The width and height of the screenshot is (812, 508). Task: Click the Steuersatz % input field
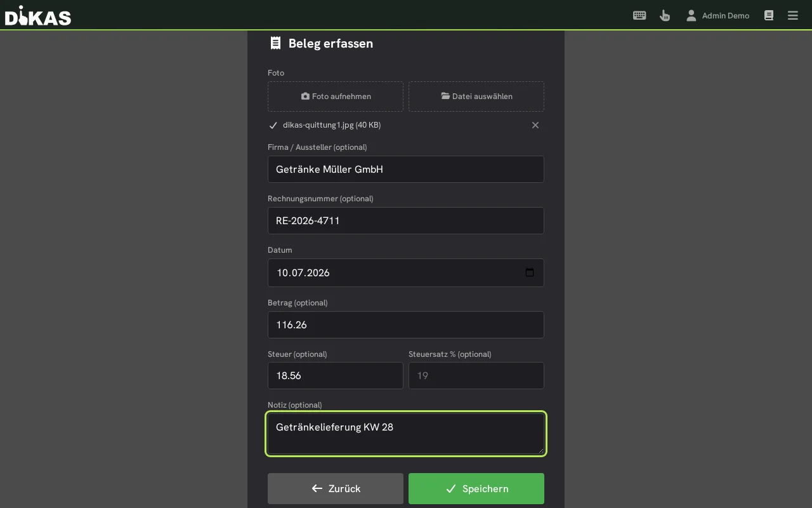[x=476, y=376]
